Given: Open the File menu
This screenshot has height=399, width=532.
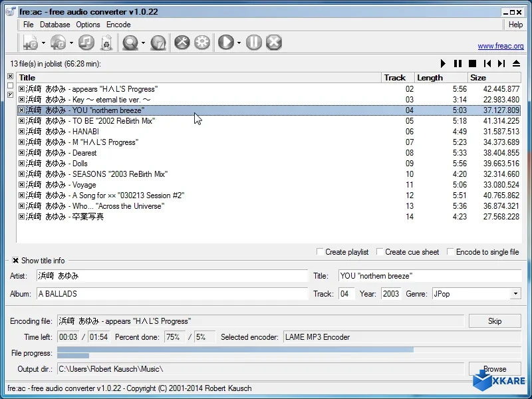Looking at the screenshot, I should click(x=28, y=25).
